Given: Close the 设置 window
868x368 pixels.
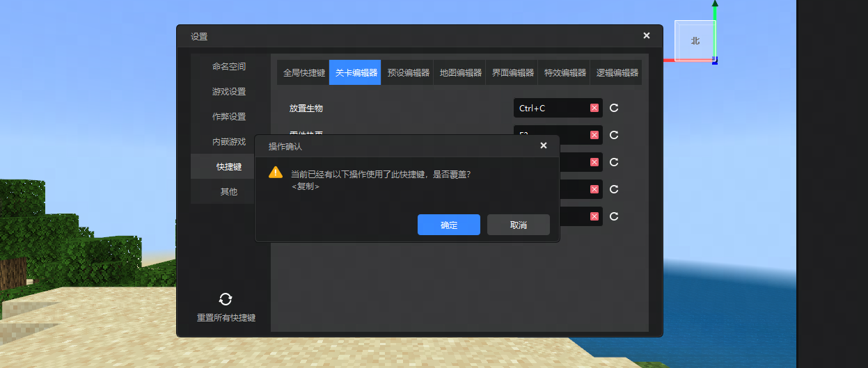Looking at the screenshot, I should pyautogui.click(x=647, y=35).
